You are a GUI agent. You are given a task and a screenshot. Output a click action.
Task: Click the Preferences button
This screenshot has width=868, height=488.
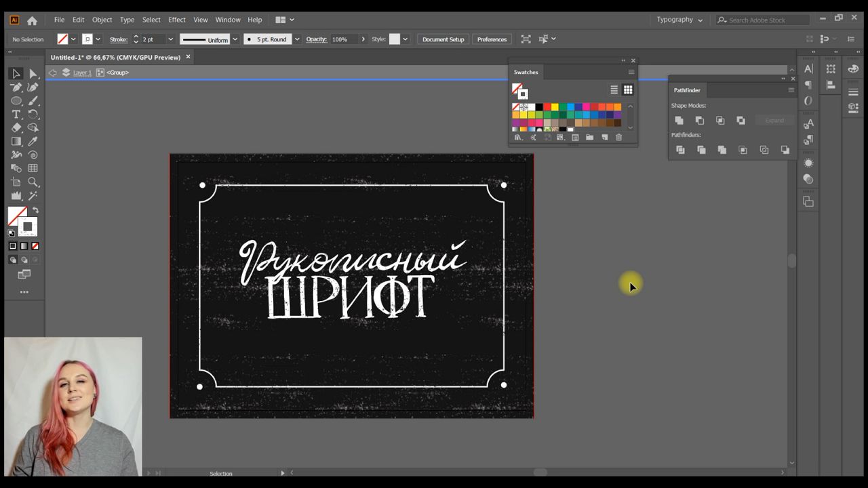coord(492,39)
